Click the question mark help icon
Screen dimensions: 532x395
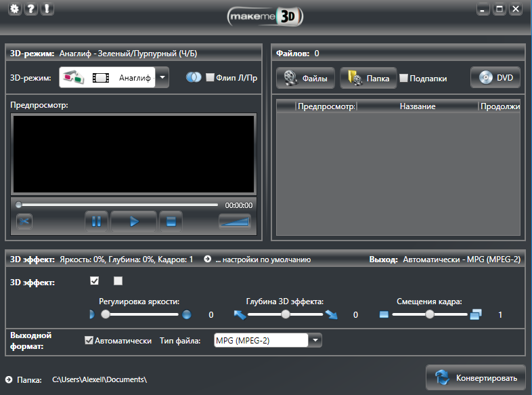(30, 9)
